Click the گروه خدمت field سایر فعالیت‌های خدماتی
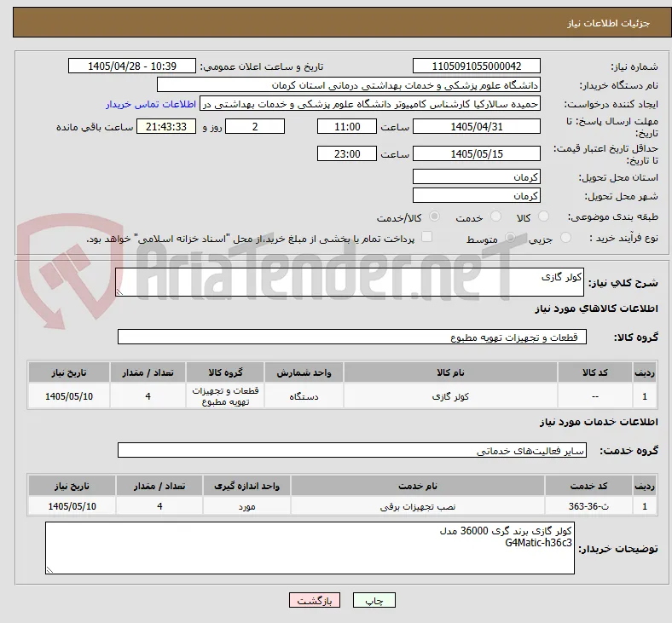The image size is (672, 623). point(352,451)
